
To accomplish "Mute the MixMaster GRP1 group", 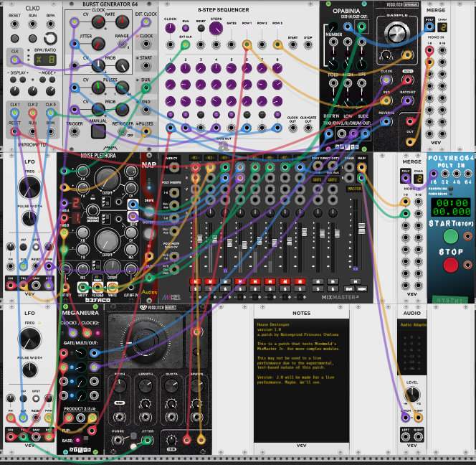I will [x=318, y=281].
